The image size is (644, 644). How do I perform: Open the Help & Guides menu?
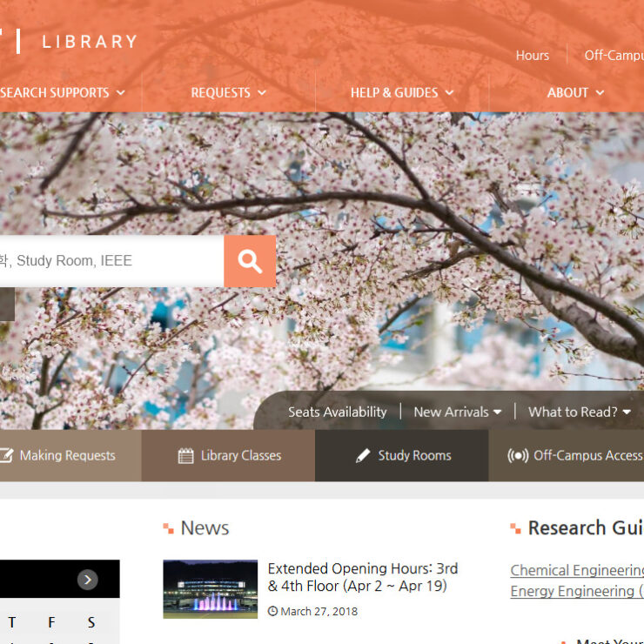[x=401, y=93]
